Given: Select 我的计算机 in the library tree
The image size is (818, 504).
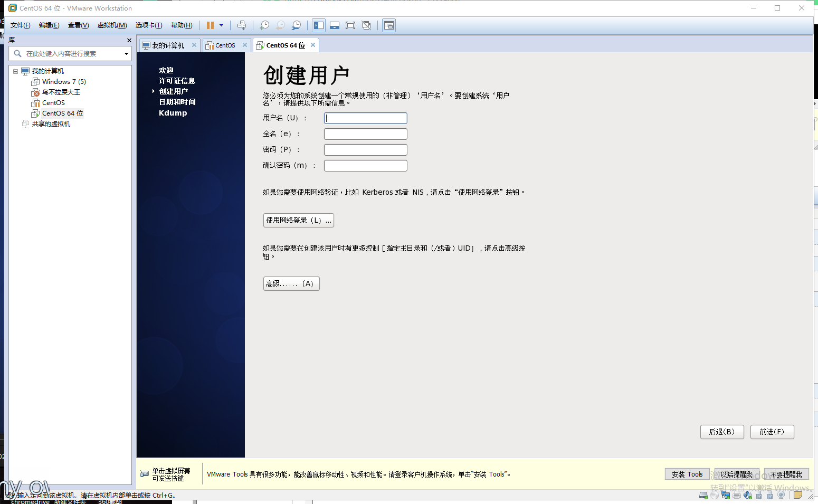Looking at the screenshot, I should pos(48,71).
